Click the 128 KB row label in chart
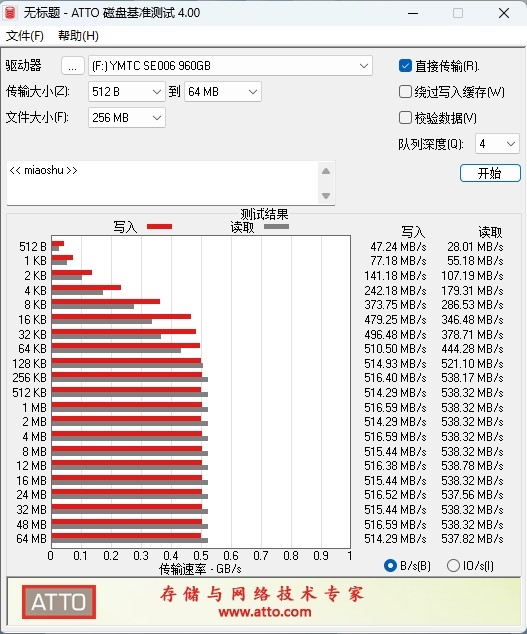 (30, 363)
